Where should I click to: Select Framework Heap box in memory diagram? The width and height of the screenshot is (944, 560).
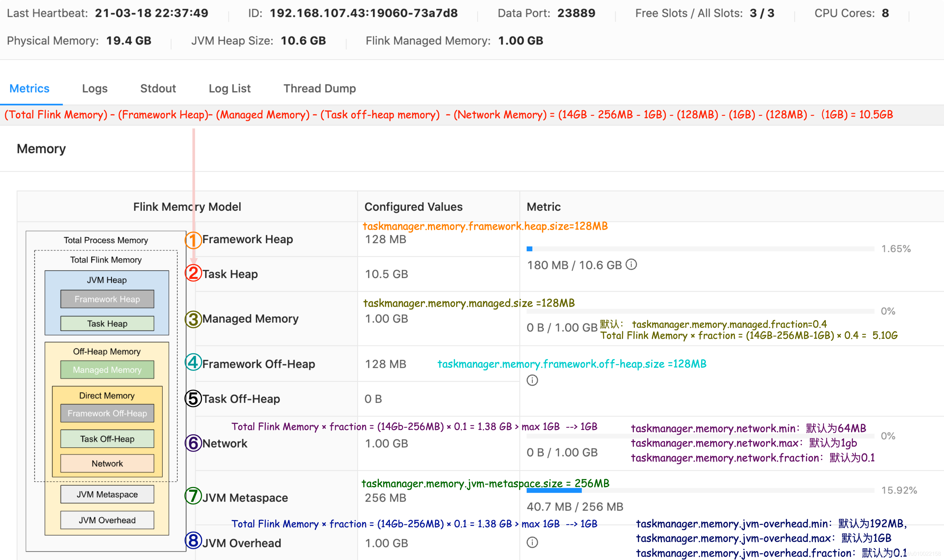coord(107,299)
